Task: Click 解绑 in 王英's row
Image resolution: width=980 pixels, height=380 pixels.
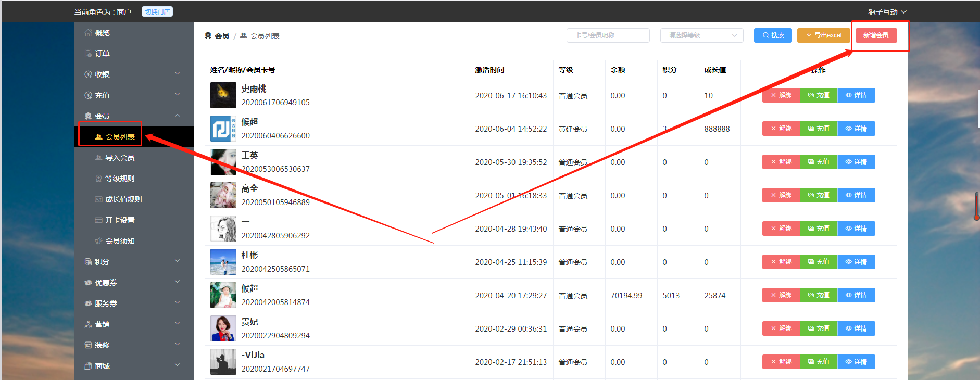Action: point(781,162)
